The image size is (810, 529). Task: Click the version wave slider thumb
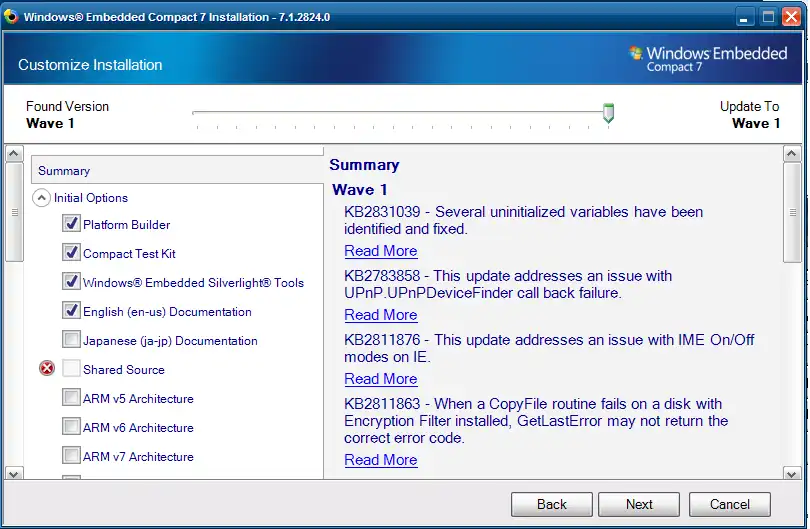(x=608, y=113)
